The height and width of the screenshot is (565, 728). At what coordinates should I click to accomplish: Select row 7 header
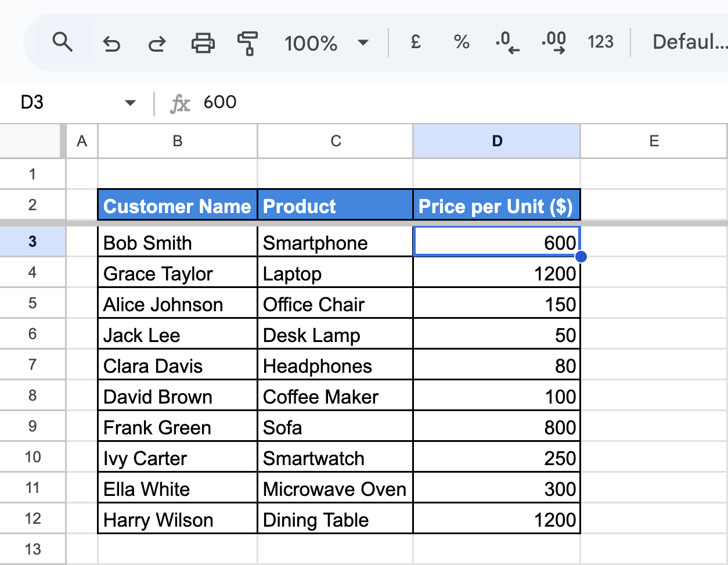(33, 365)
